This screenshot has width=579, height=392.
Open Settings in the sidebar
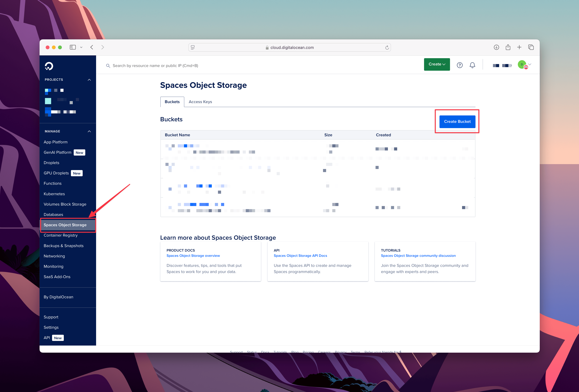51,327
